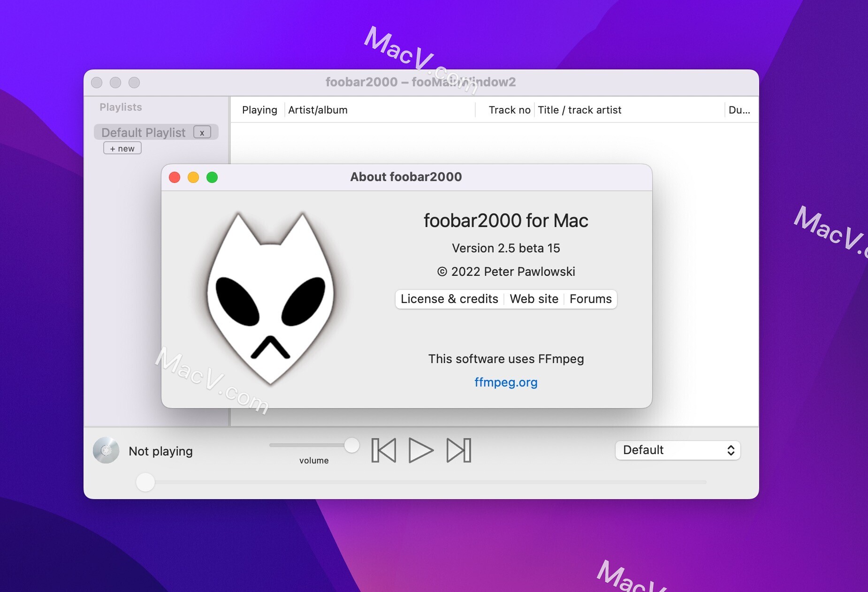This screenshot has width=868, height=592.
Task: Click the yellow minimize icon on About dialog
Action: coord(193,177)
